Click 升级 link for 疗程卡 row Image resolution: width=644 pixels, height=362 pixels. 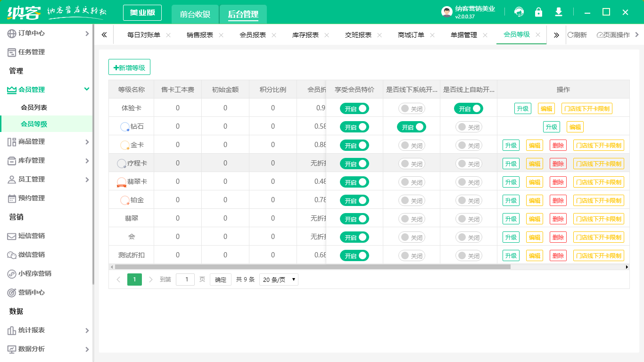(x=511, y=163)
